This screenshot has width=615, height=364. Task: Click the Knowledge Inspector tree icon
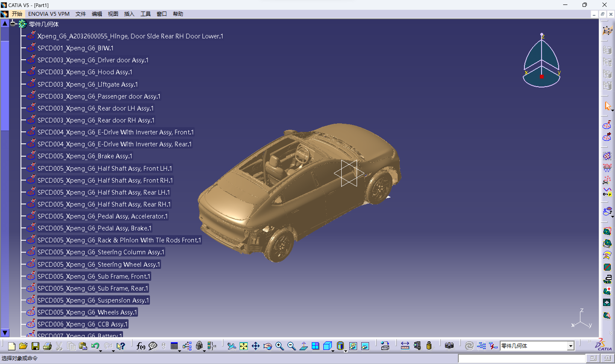[x=187, y=346]
